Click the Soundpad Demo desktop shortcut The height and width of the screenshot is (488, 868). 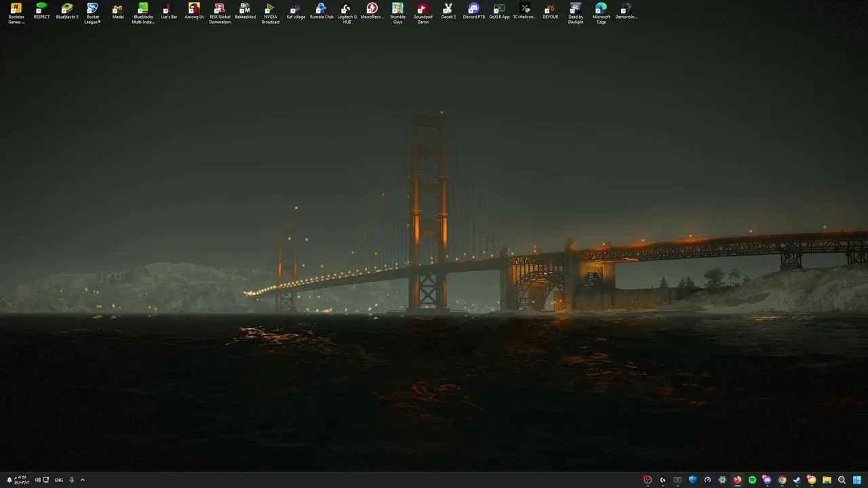[423, 14]
